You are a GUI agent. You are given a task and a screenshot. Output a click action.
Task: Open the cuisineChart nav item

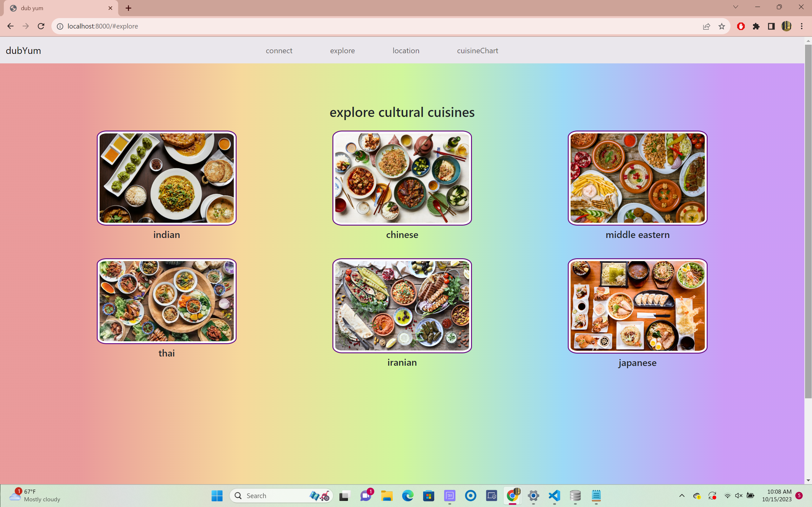[477, 51]
